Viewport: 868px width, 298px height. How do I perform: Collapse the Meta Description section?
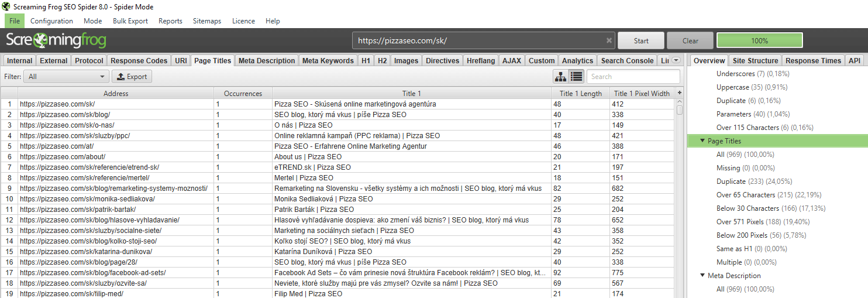pyautogui.click(x=702, y=276)
